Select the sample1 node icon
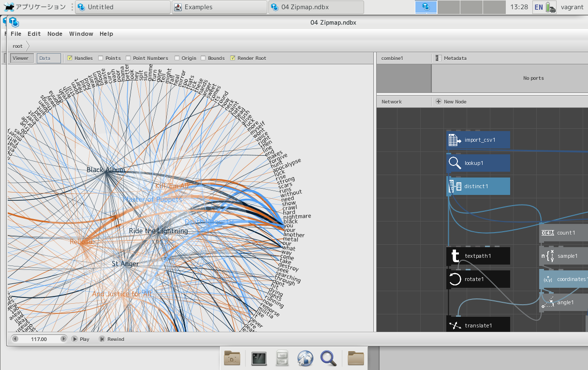The height and width of the screenshot is (370, 588). point(547,256)
